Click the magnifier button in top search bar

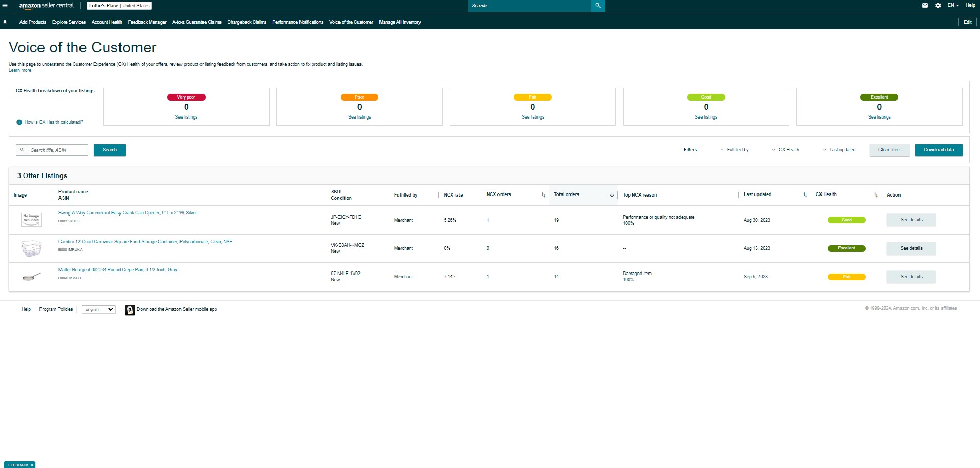click(x=598, y=6)
